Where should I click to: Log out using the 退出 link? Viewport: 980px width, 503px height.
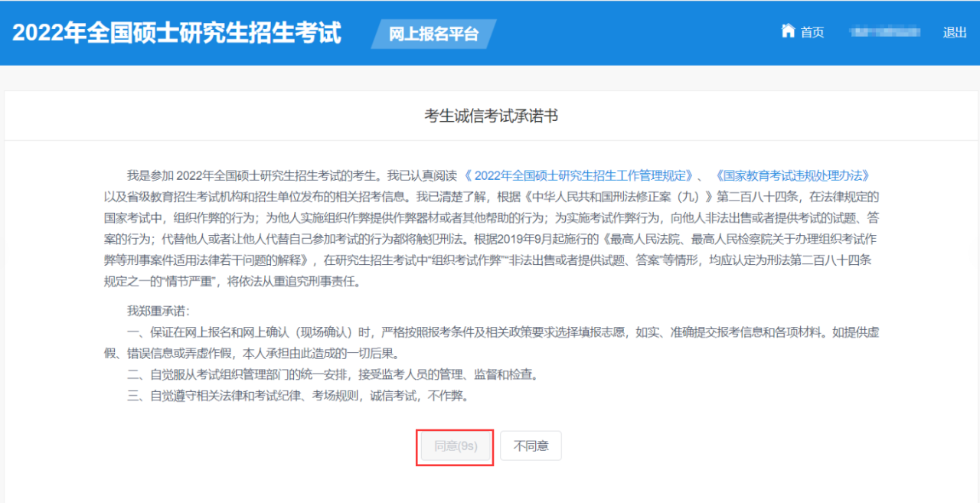(955, 32)
